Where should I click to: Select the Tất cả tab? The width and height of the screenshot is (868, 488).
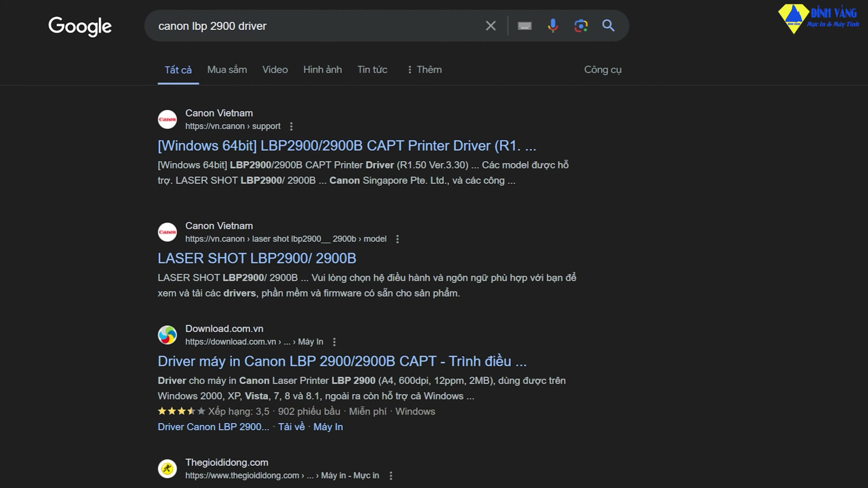(x=178, y=70)
